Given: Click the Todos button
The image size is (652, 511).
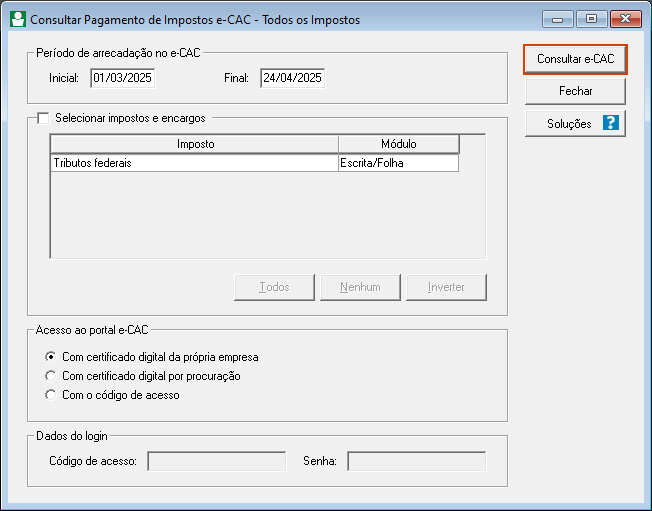Looking at the screenshot, I should click(274, 287).
